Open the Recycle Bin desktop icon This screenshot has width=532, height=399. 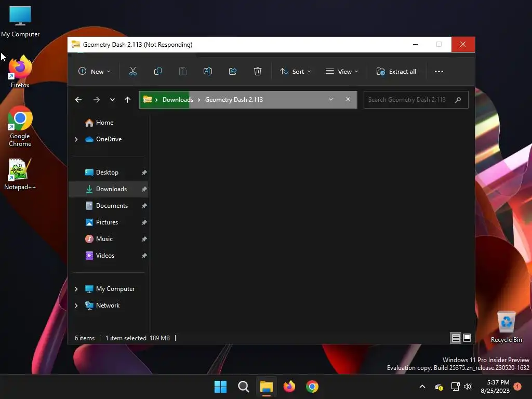(x=507, y=327)
